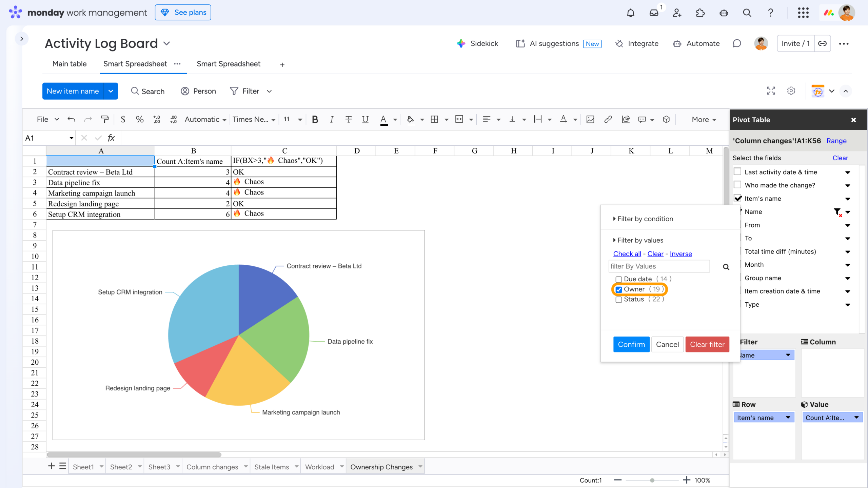868x488 pixels.
Task: Open the inbox tray icon
Action: [654, 13]
